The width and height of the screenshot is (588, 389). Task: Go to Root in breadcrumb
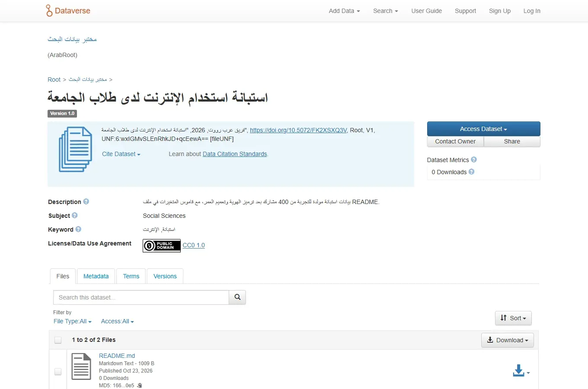coord(54,80)
